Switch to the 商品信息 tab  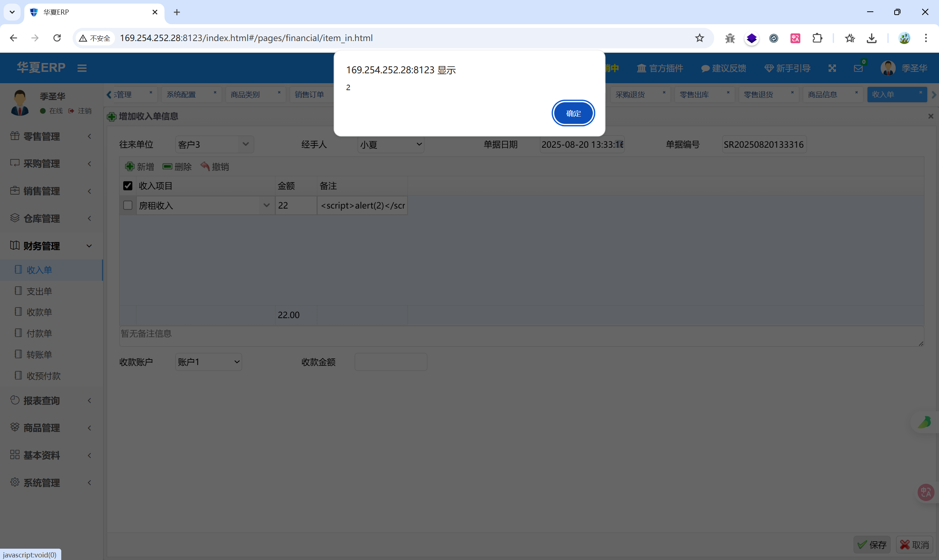click(x=822, y=95)
